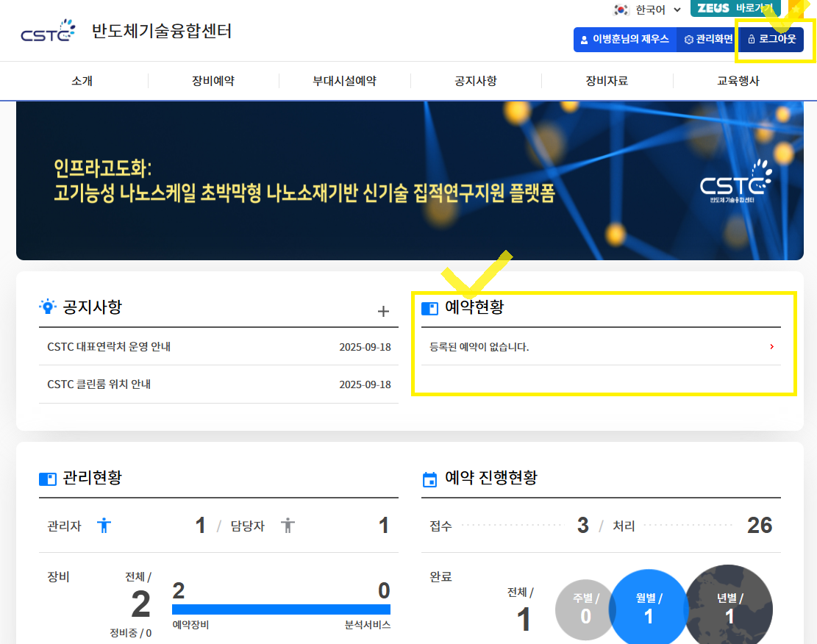
Task: Open 이병훈님의 제우스 user page
Action: 625,39
